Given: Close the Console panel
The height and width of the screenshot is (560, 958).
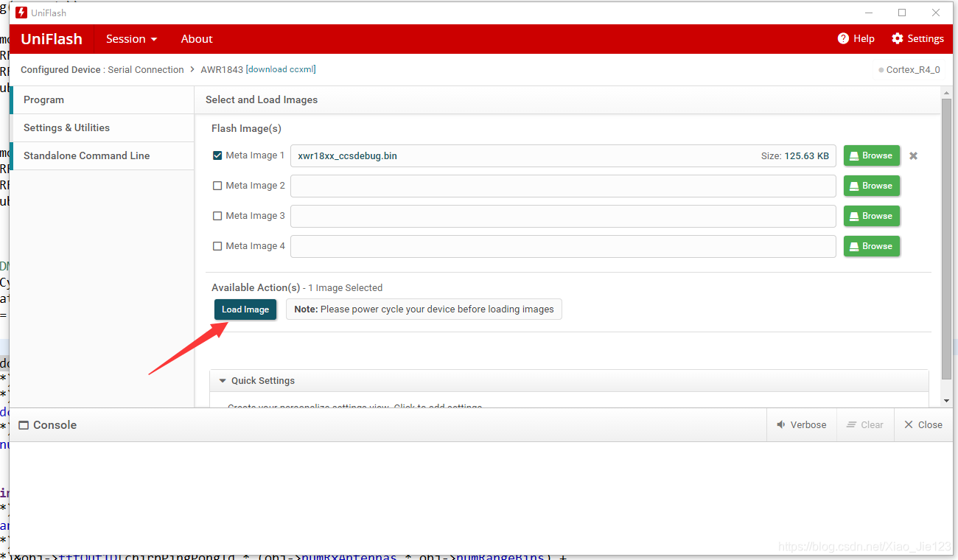Looking at the screenshot, I should click(923, 424).
